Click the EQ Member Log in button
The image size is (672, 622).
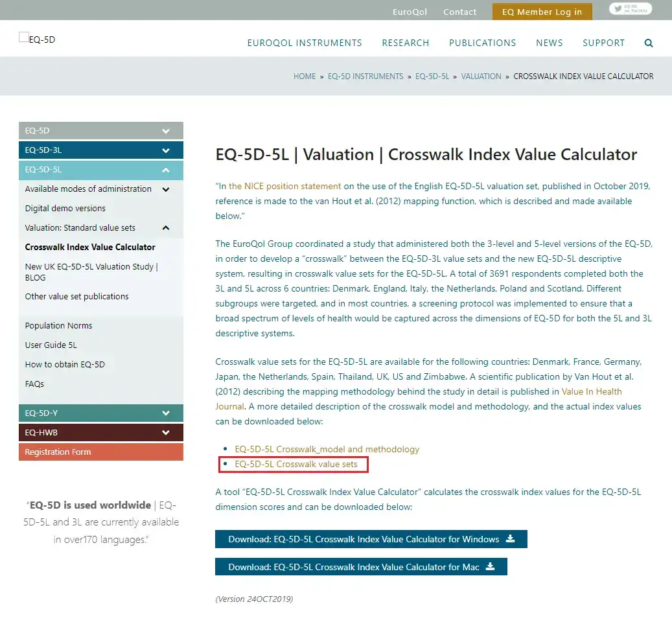(542, 12)
